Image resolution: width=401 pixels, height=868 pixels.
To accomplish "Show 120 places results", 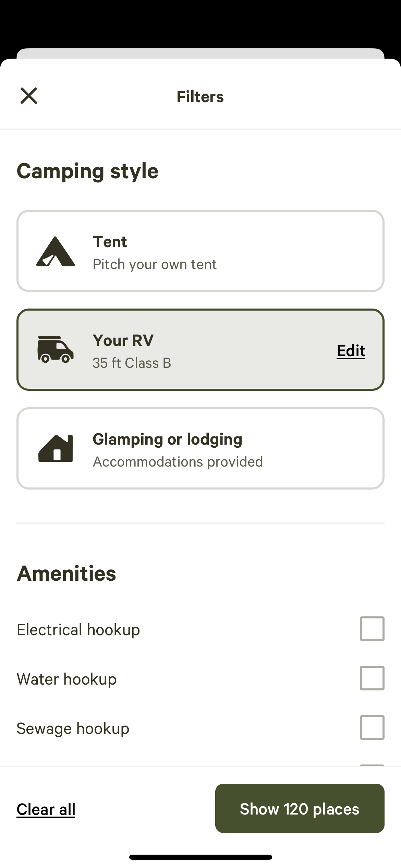I will [x=300, y=809].
